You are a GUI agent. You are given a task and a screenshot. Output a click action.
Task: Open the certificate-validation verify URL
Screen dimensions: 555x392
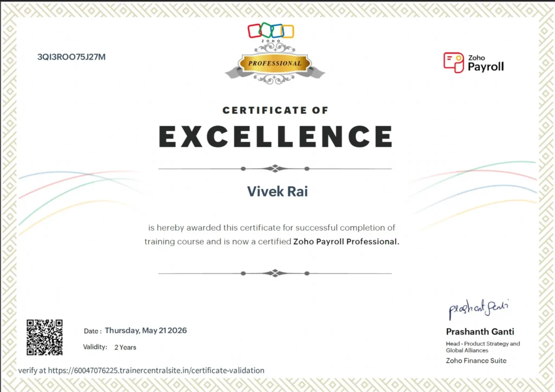(x=156, y=370)
